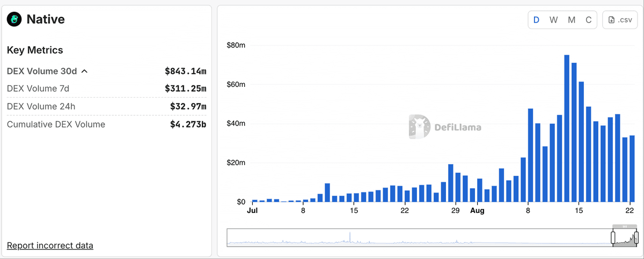
Task: Collapse the DEX Volume 30d chevron
Action: [x=85, y=71]
